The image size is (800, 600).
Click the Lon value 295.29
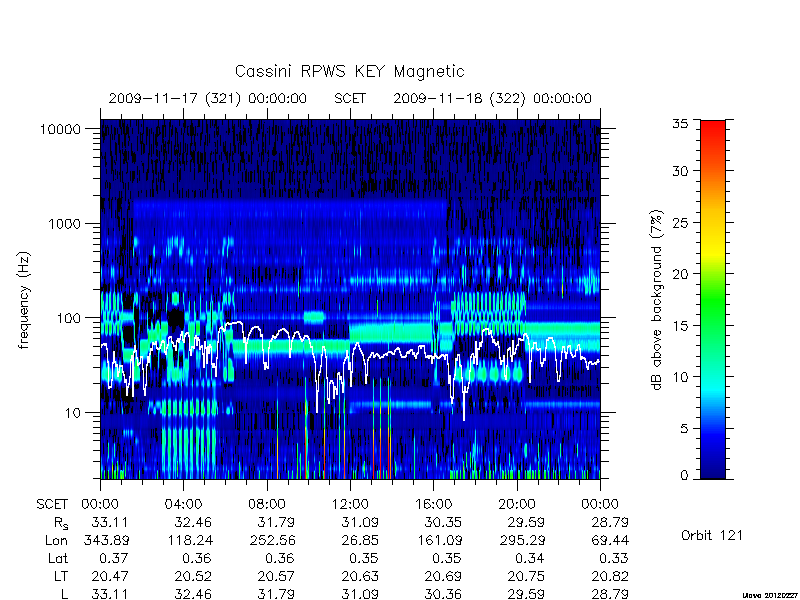point(522,540)
